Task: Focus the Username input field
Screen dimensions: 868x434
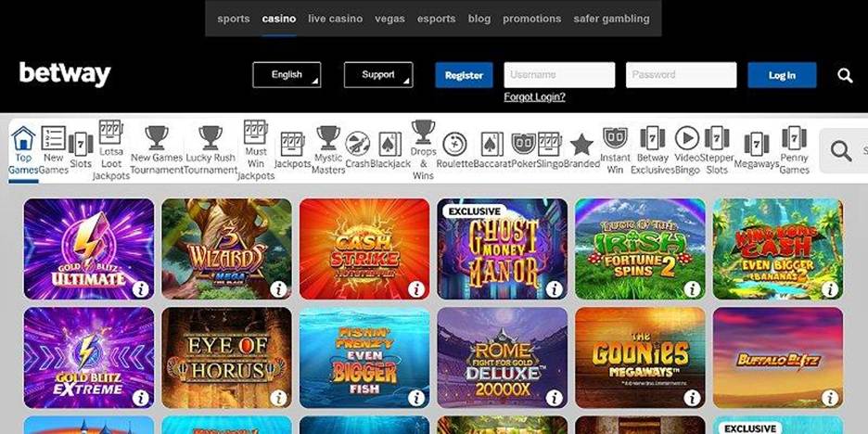Action: [x=559, y=75]
